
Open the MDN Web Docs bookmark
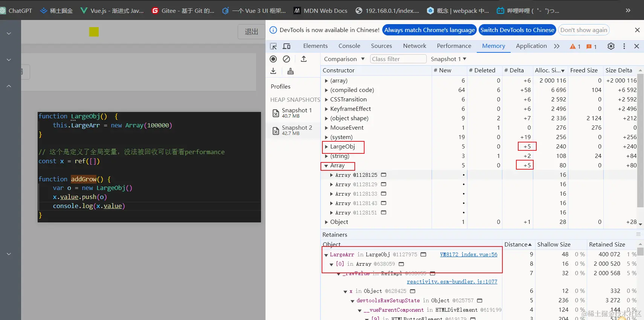(320, 11)
